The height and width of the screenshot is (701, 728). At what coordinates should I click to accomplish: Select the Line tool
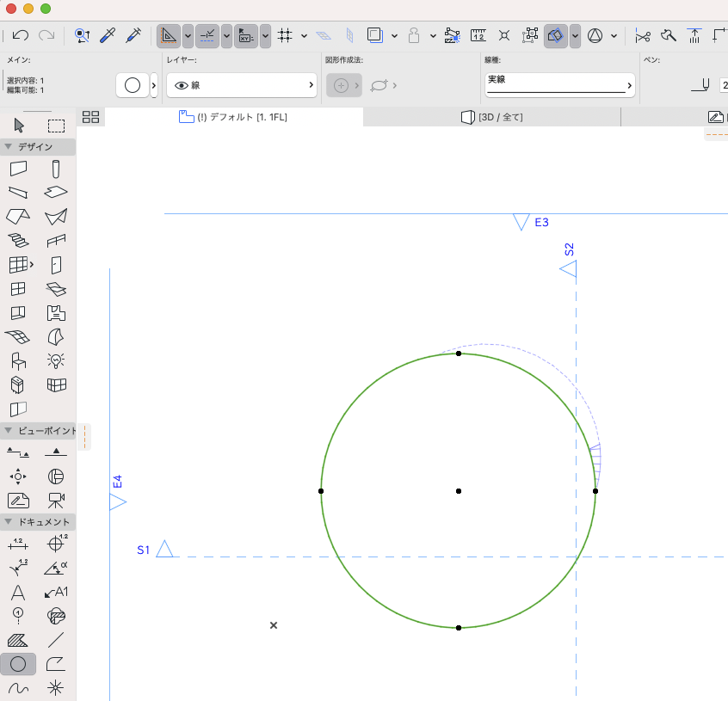coord(56,640)
